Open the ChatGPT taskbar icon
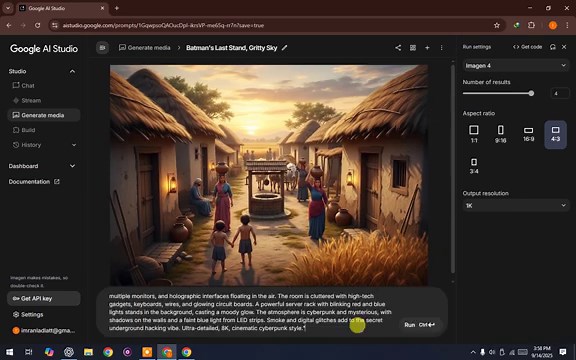This screenshot has height=360, width=576. click(x=69, y=352)
